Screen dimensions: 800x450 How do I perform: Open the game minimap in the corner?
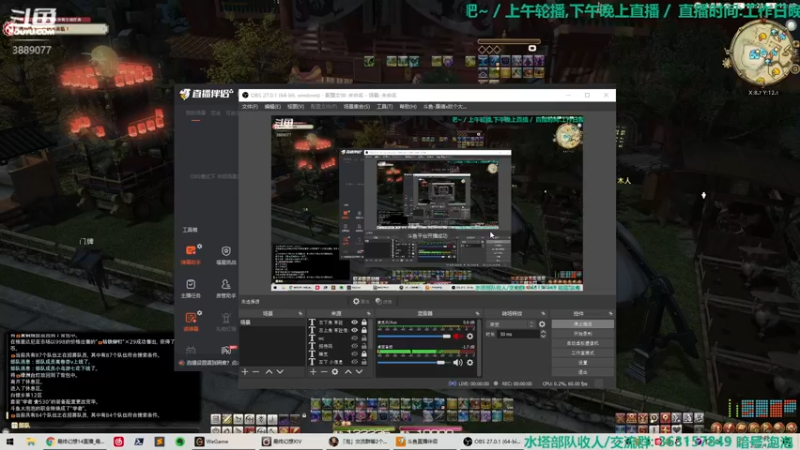(763, 52)
